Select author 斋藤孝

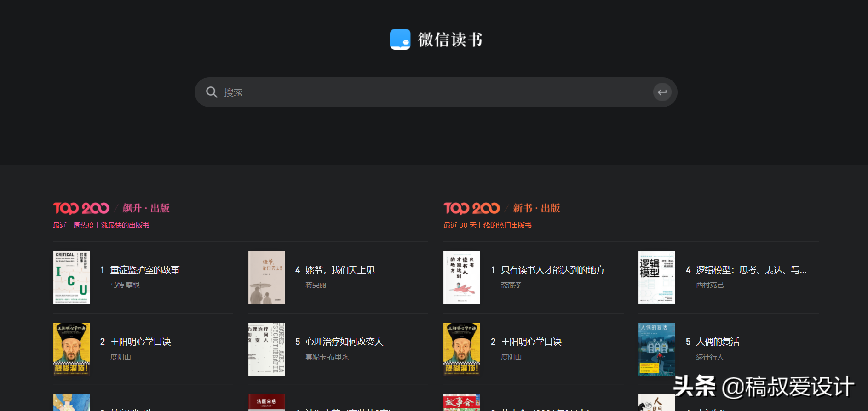pyautogui.click(x=512, y=285)
